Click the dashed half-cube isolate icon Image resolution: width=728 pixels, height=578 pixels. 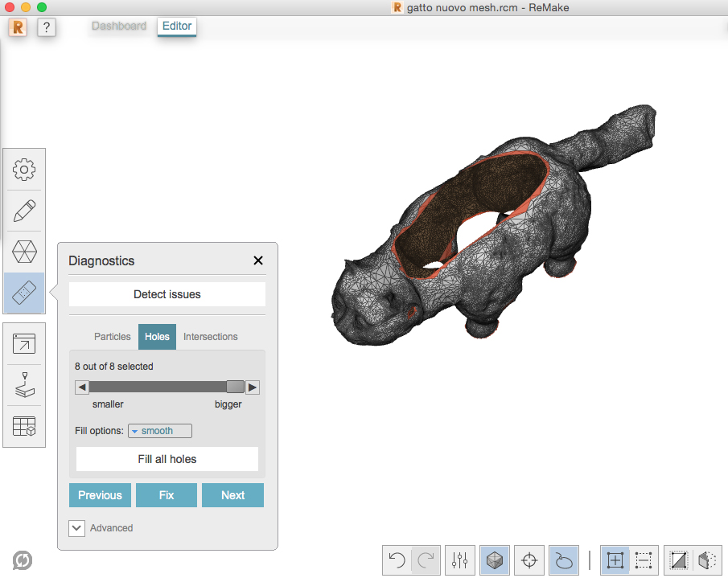point(707,560)
